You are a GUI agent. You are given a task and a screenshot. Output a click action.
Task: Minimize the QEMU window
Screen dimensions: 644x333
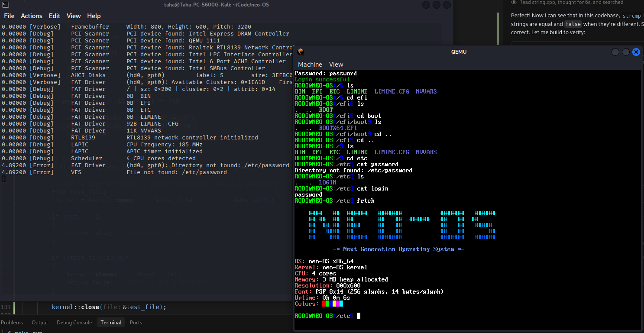click(615, 52)
